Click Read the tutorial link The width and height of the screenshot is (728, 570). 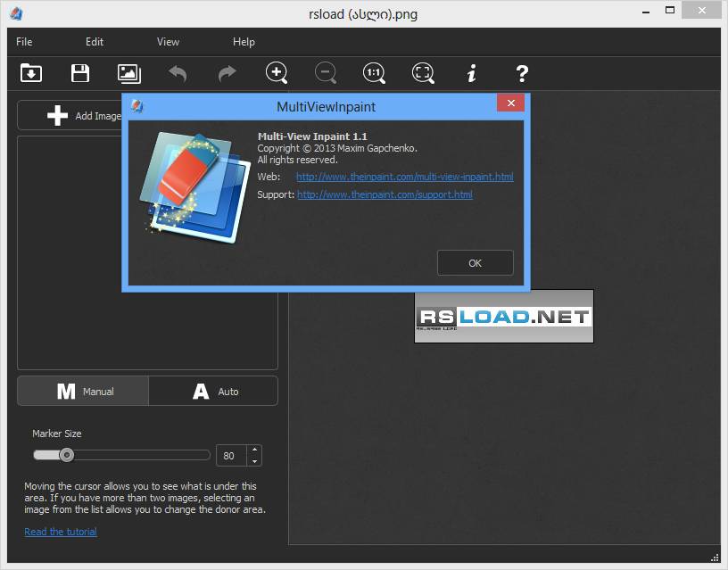(x=61, y=532)
